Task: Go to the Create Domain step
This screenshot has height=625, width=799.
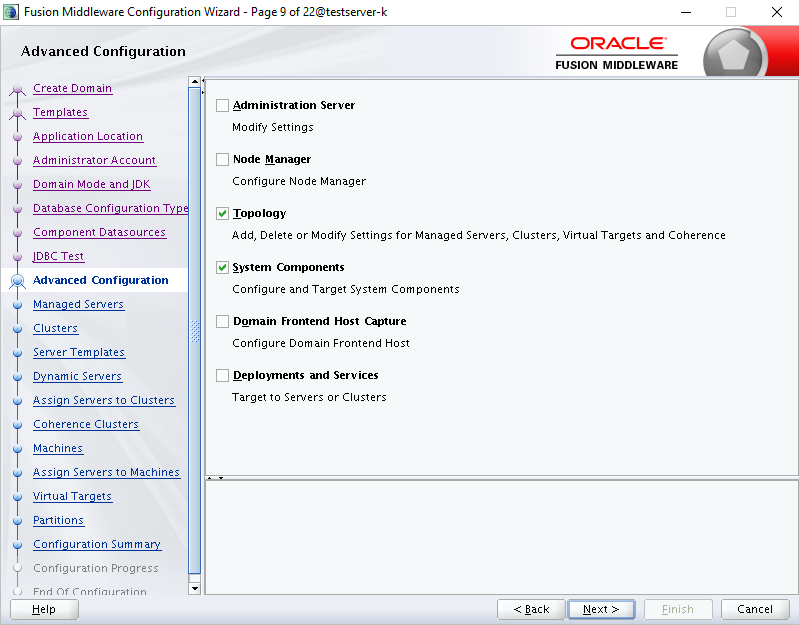Action: pos(72,88)
